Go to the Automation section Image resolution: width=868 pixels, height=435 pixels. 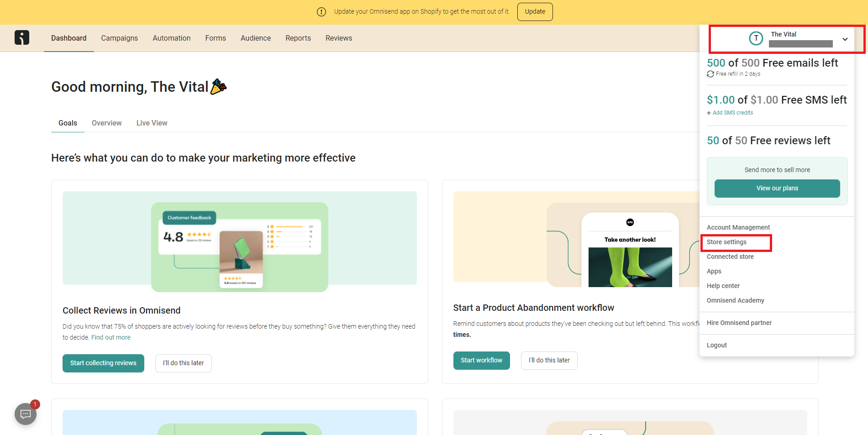[x=171, y=38]
